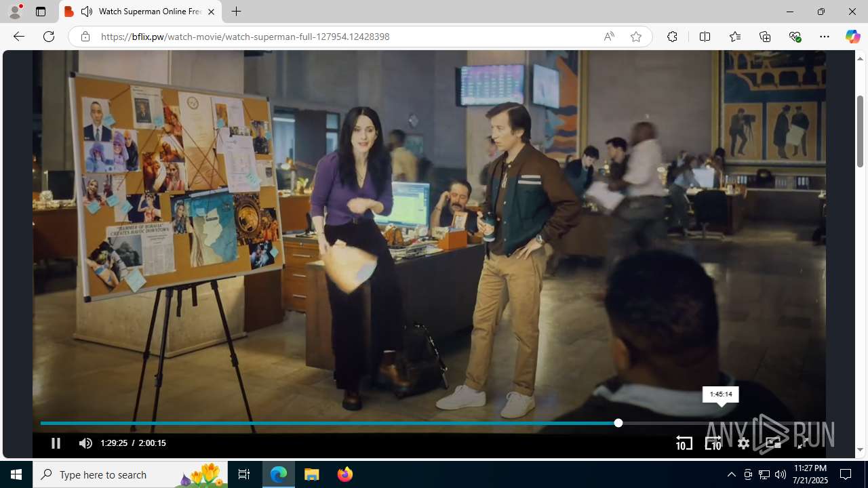Show hidden system tray icons
The image size is (868, 488).
click(731, 474)
